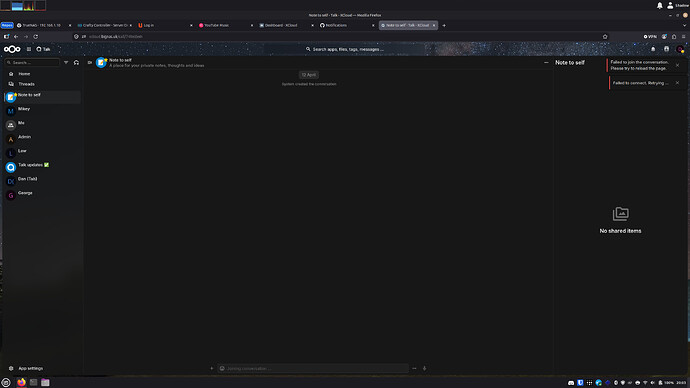The image size is (690, 388).
Task: Click the Repos tab group label
Action: 7,26
